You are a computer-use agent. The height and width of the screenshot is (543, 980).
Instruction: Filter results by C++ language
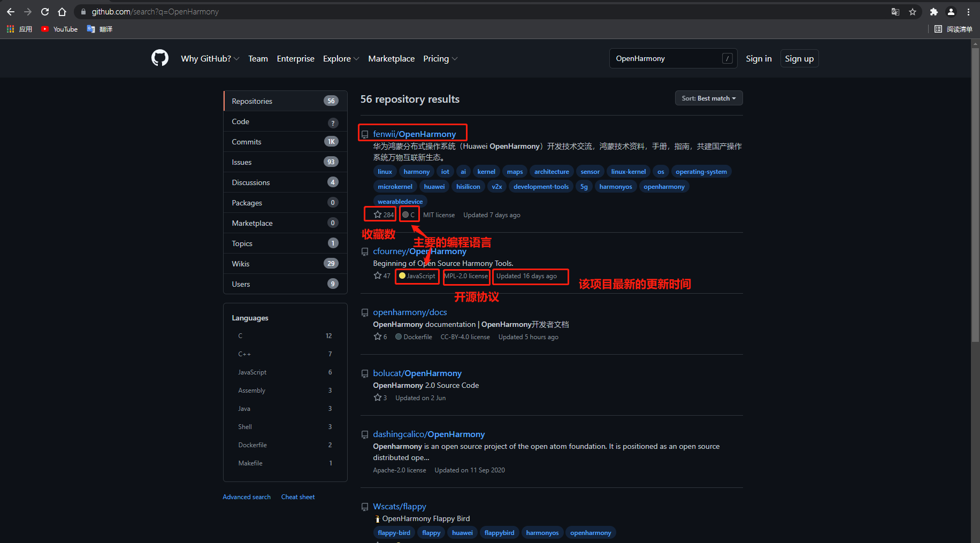point(285,354)
